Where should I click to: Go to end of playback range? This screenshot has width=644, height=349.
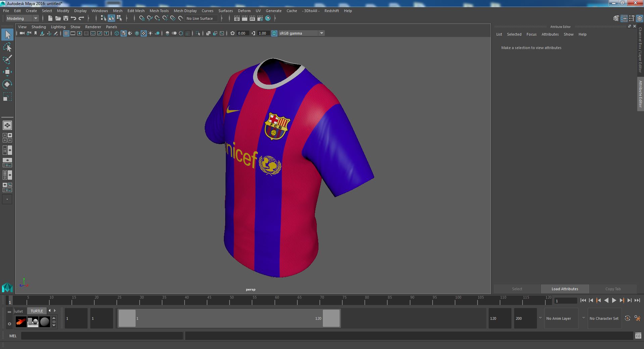click(637, 301)
